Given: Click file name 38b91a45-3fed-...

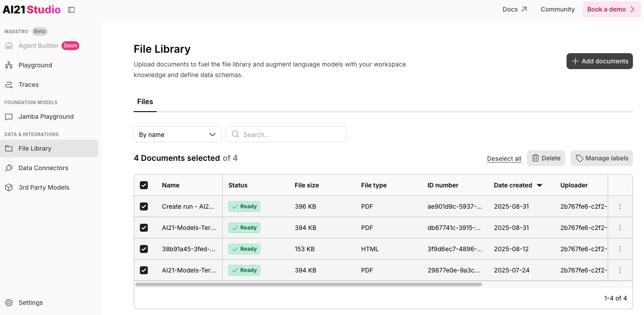Looking at the screenshot, I should pos(189,249).
